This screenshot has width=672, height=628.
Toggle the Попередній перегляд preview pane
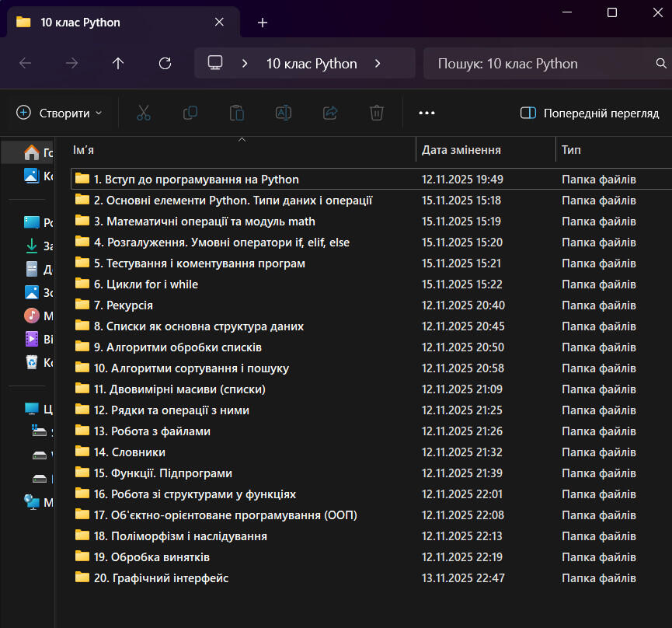click(x=590, y=113)
